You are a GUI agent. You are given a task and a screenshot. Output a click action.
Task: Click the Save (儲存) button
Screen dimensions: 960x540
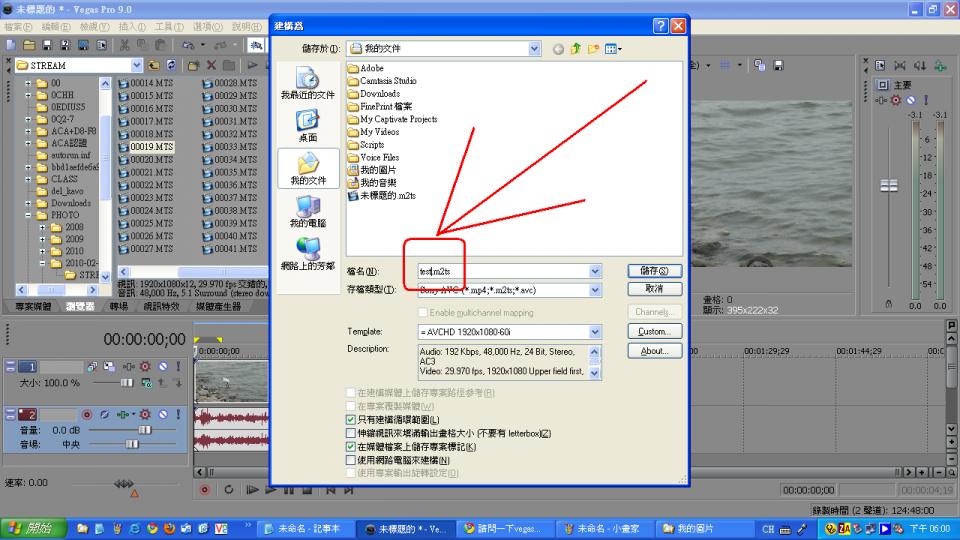point(655,271)
